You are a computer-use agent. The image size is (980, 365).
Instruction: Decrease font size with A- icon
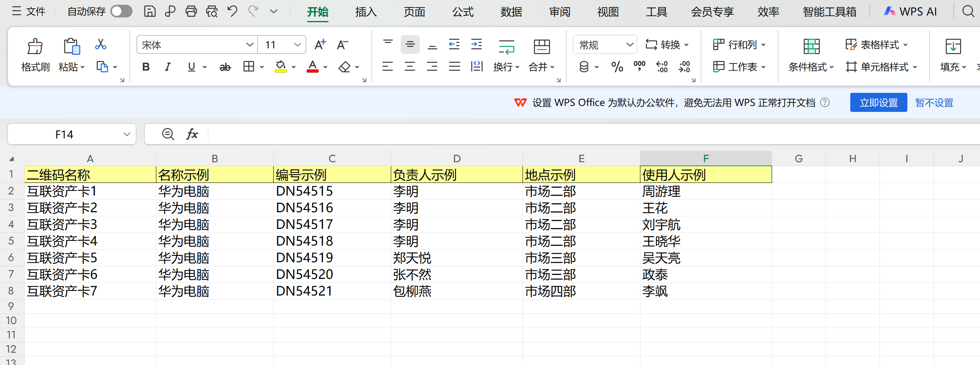click(x=342, y=44)
